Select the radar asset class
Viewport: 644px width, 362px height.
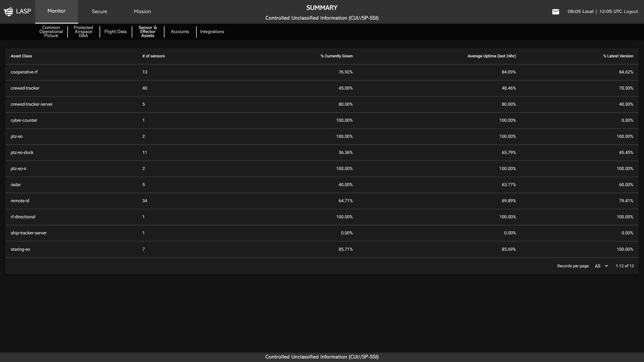tap(16, 185)
